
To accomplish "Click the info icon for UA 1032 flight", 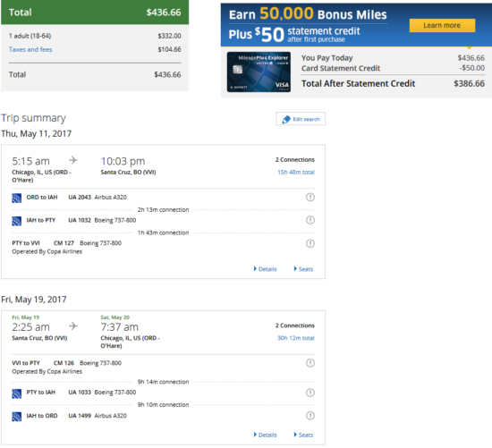I will click(310, 220).
